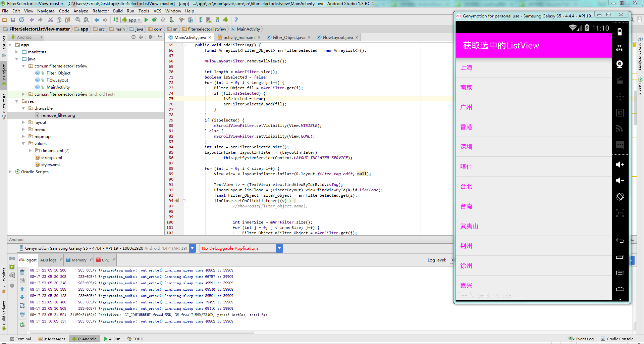Image resolution: width=644 pixels, height=344 pixels.
Task: Click the logcat print icon
Action: [22, 314]
